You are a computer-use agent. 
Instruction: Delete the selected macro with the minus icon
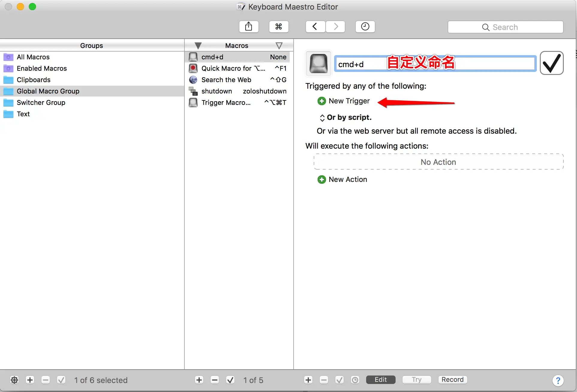[215, 380]
